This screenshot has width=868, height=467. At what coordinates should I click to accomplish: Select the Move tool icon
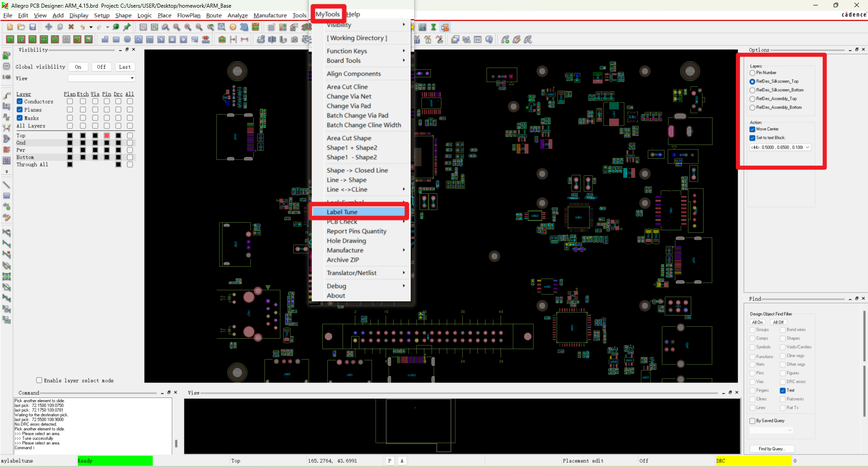click(x=48, y=27)
